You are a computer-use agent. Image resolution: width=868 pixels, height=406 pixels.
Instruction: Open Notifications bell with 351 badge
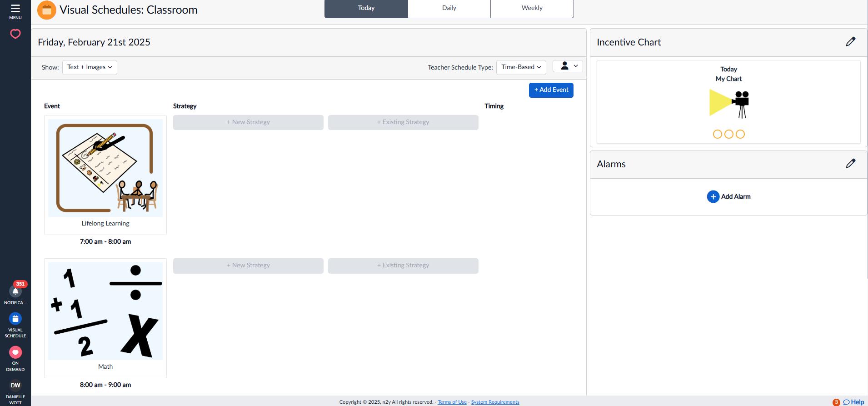[15, 291]
